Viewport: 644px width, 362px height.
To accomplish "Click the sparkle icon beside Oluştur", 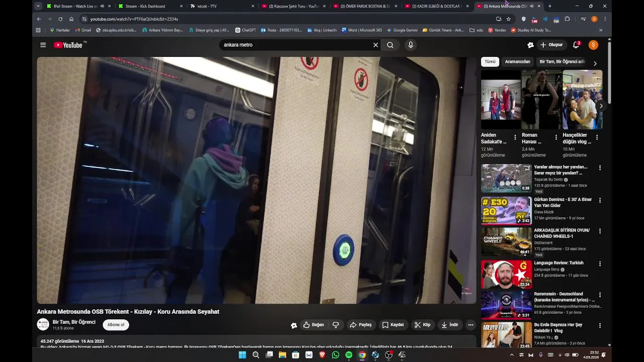I will pyautogui.click(x=530, y=45).
